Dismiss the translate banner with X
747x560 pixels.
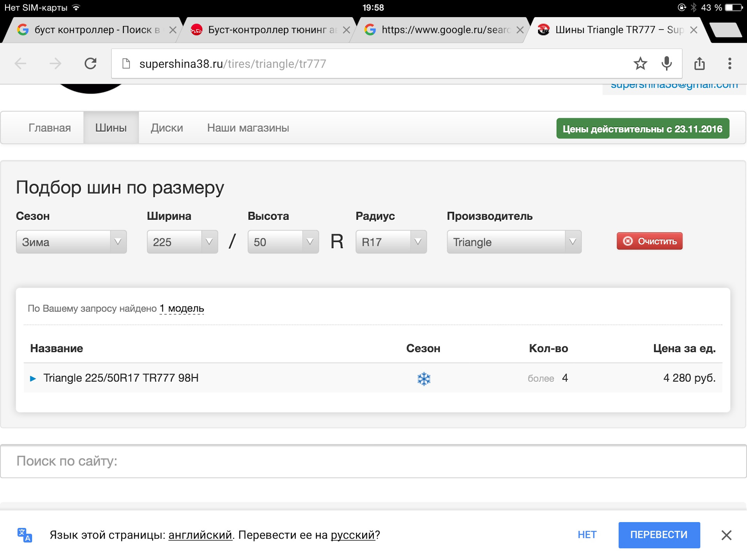(x=726, y=535)
